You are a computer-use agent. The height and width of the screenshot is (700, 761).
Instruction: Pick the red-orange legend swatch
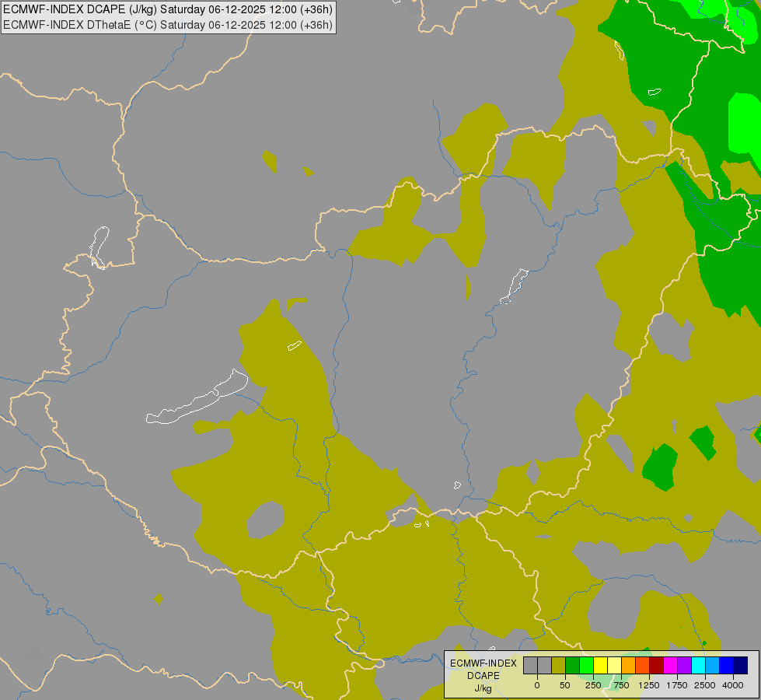coord(643,666)
